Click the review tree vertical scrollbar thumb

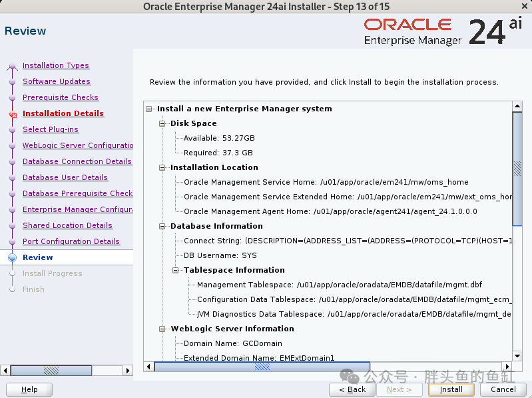[x=517, y=169]
